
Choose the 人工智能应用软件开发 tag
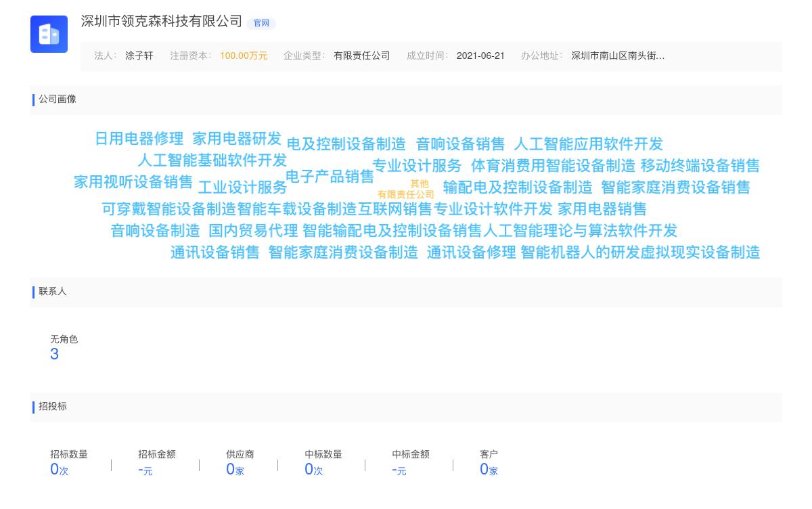click(588, 144)
